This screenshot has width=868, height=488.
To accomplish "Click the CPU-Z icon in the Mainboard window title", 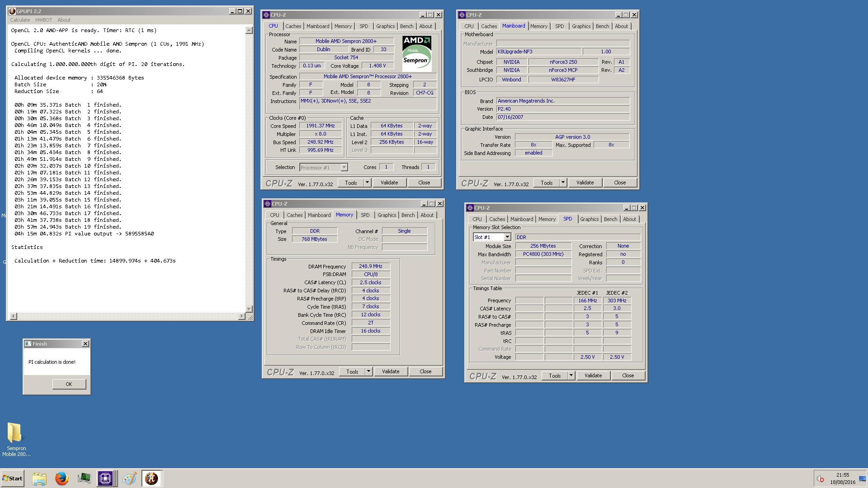I will click(462, 15).
